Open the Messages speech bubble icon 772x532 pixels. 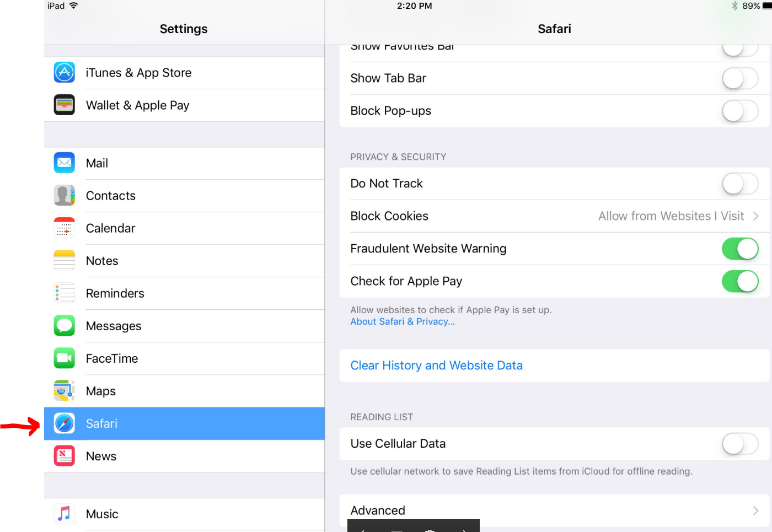point(65,326)
